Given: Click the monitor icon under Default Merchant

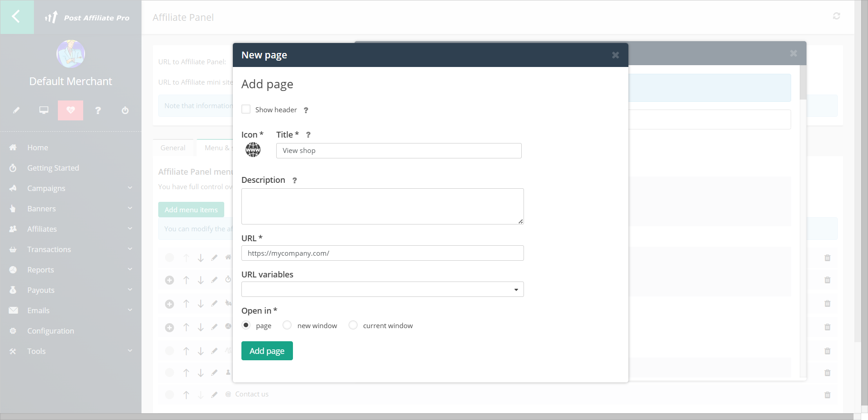Looking at the screenshot, I should pos(43,110).
